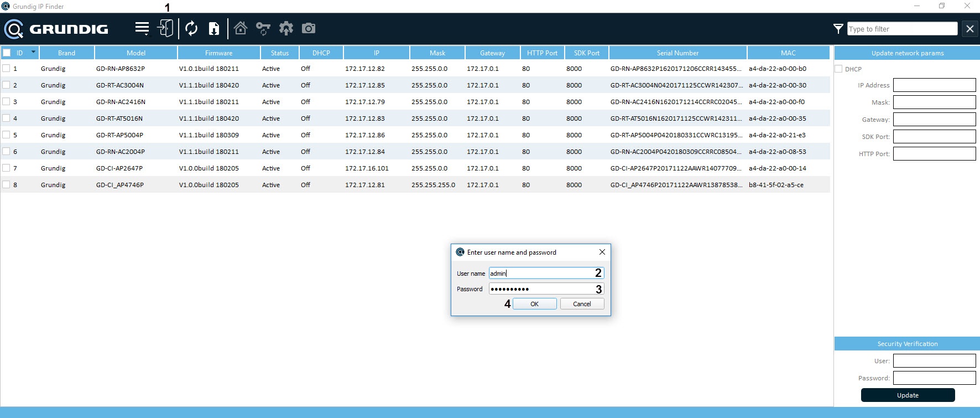Click the home icon in toolbar
This screenshot has height=418, width=980.
coord(241,28)
